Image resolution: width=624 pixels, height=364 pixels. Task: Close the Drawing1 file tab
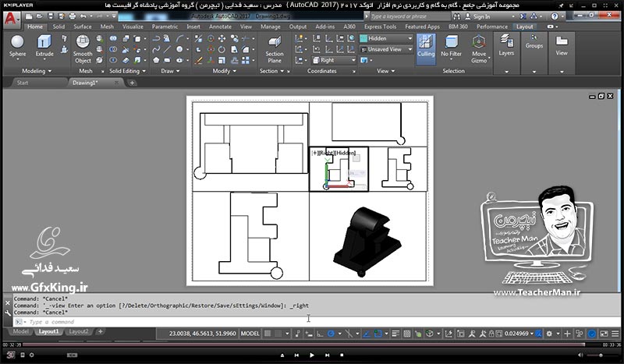tap(116, 83)
